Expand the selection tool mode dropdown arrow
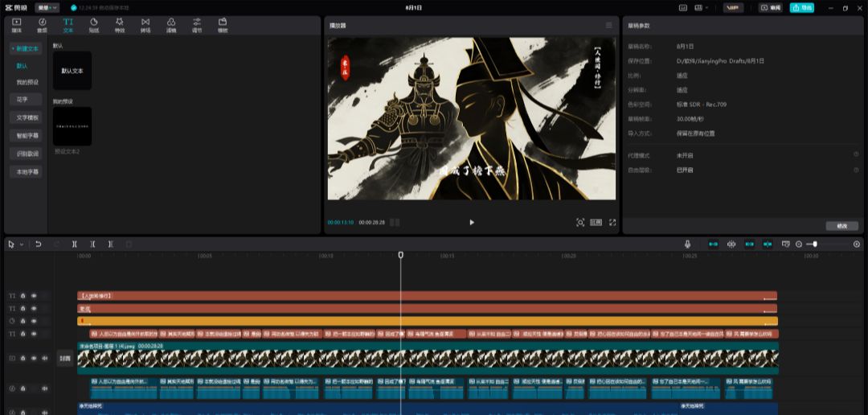The image size is (868, 415). [x=22, y=244]
